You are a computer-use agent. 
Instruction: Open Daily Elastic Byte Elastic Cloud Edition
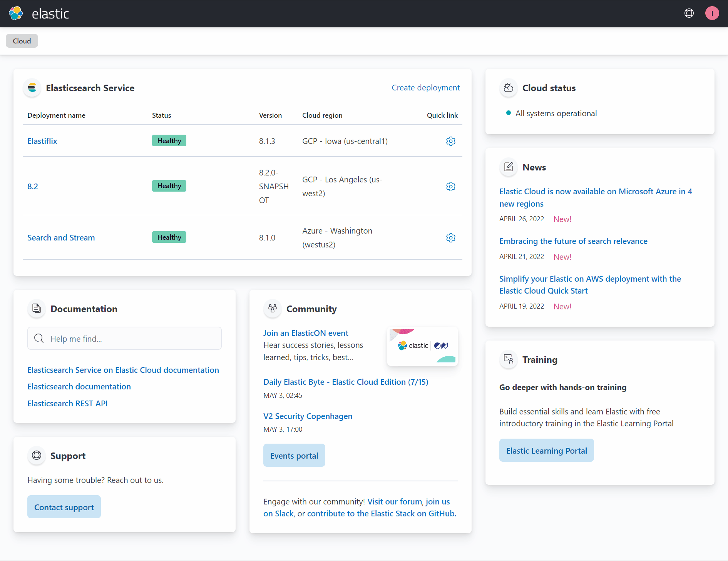[346, 382]
